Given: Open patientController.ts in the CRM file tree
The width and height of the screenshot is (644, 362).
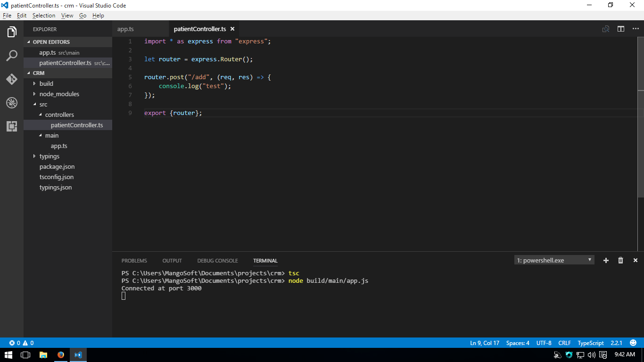Looking at the screenshot, I should coord(68,125).
